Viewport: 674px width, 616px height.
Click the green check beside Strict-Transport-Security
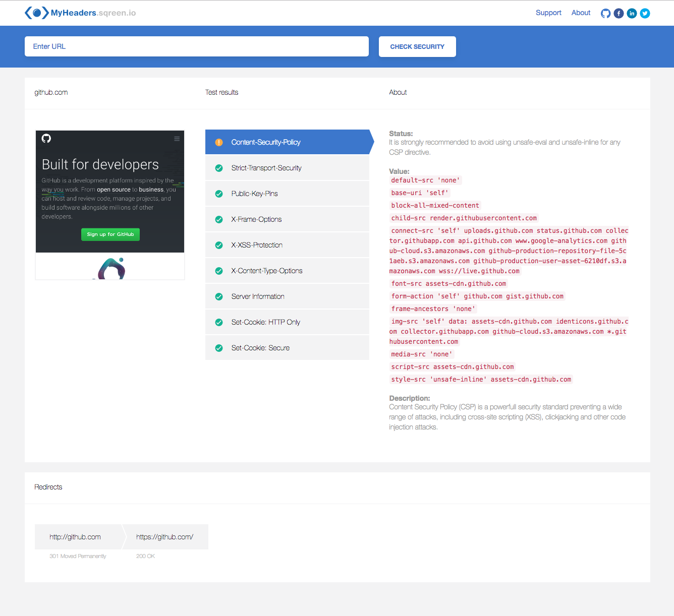219,168
